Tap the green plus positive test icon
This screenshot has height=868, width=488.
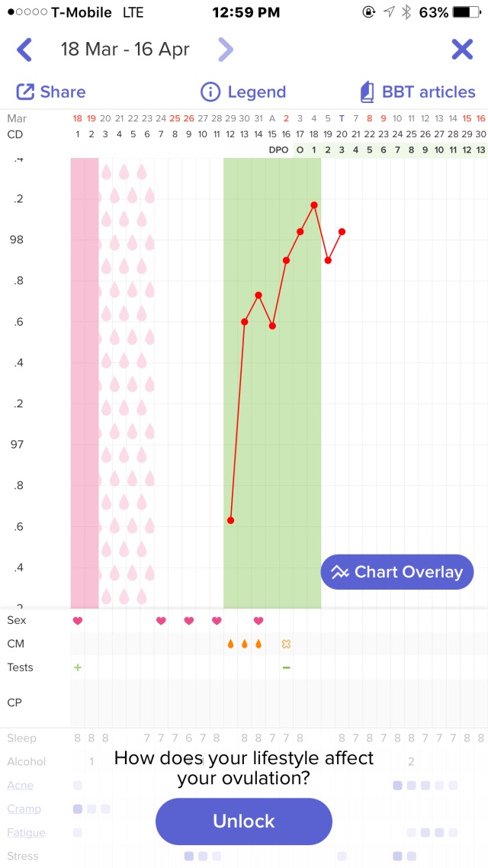[77, 667]
